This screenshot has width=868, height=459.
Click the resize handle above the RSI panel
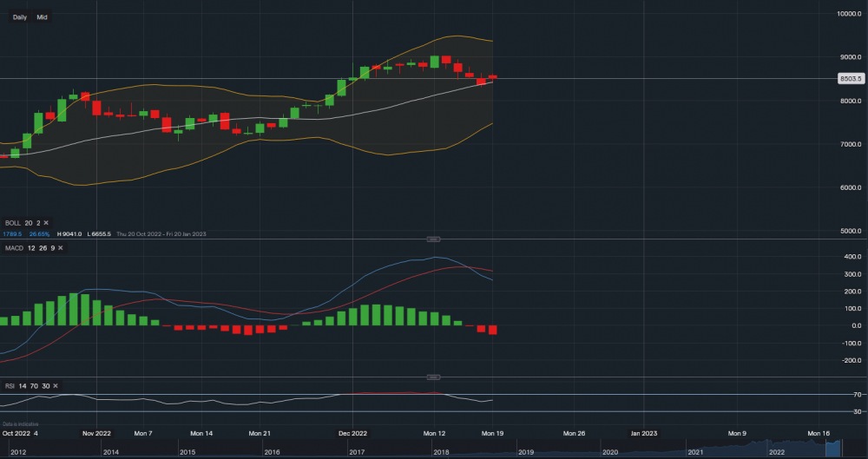point(434,377)
